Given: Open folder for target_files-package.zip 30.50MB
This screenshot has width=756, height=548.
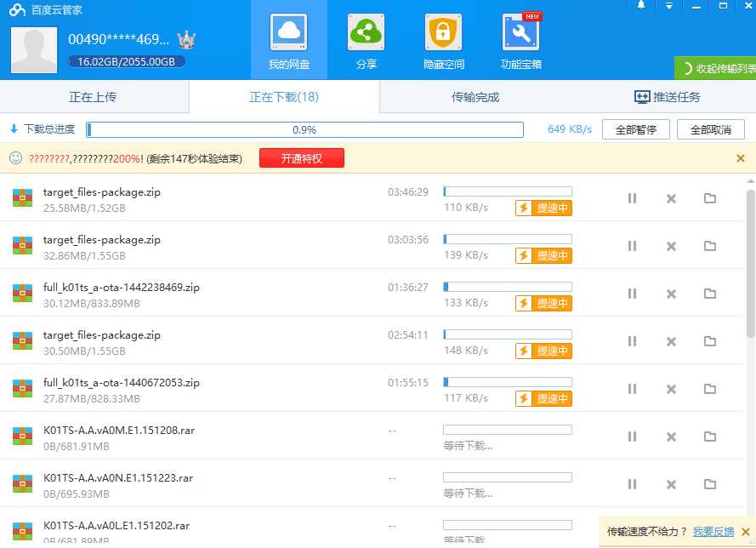Looking at the screenshot, I should (710, 341).
